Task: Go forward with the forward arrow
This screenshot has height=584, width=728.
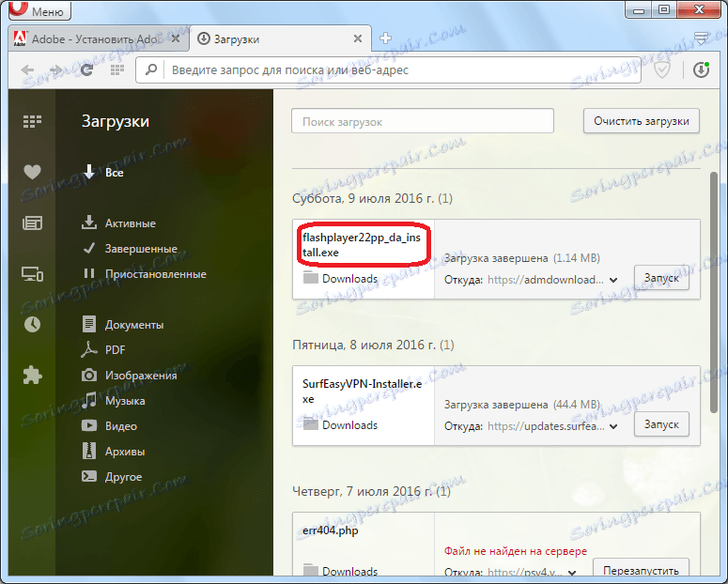Action: 56,70
